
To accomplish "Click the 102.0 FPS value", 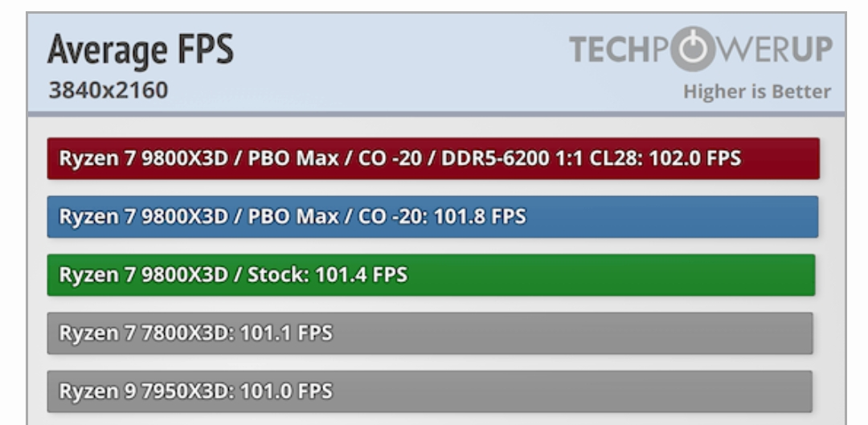I will tap(694, 158).
